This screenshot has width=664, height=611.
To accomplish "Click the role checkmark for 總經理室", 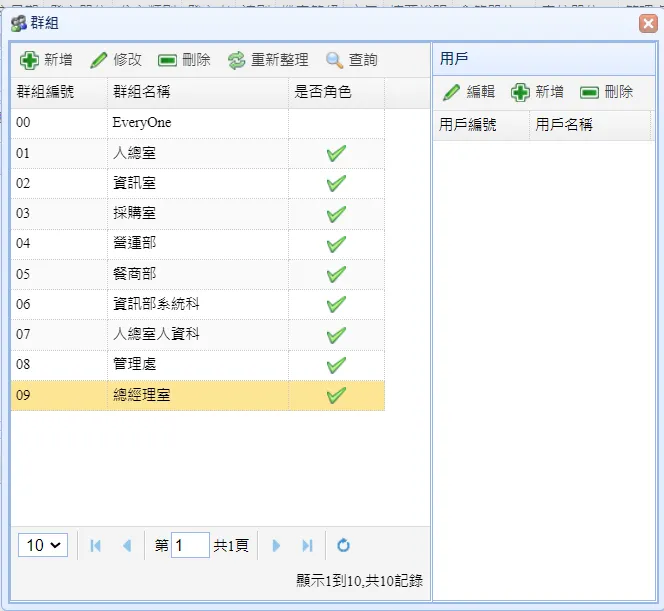I will tap(336, 395).
